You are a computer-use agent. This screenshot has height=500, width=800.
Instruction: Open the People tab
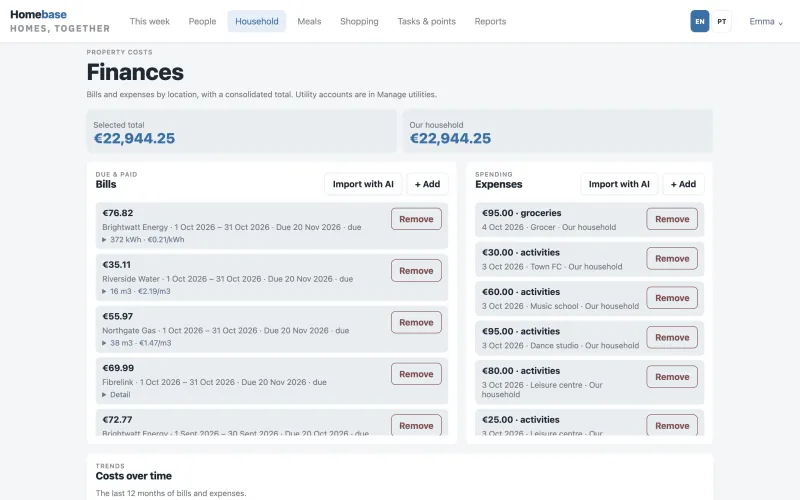(x=202, y=21)
